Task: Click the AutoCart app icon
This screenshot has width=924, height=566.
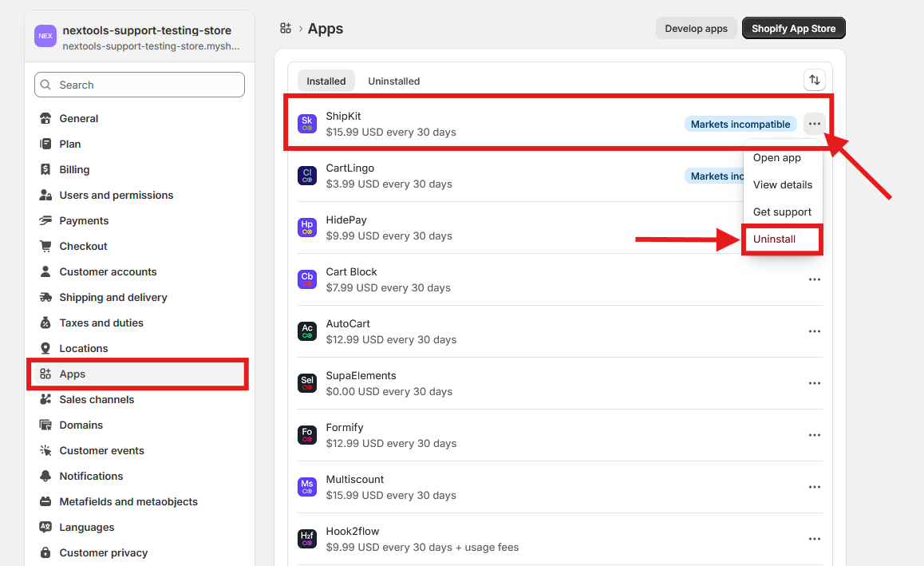Action: click(307, 331)
